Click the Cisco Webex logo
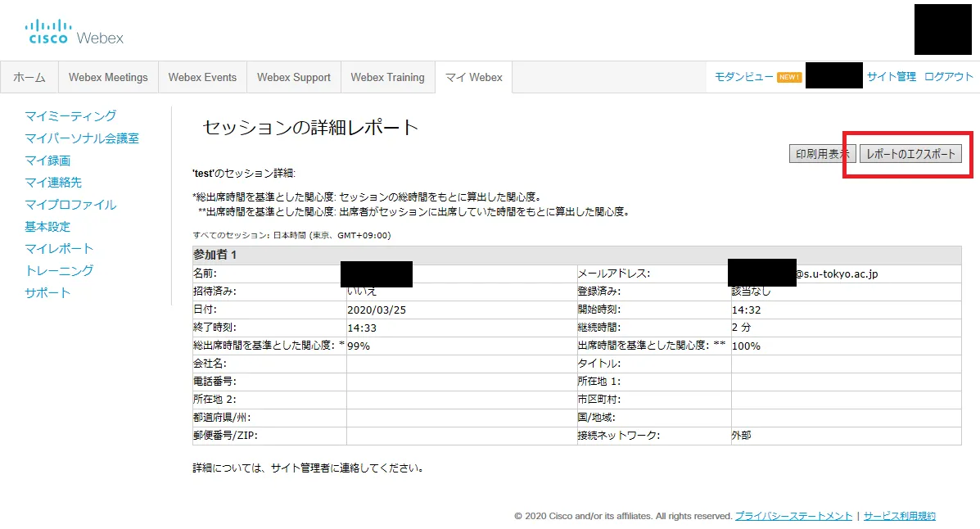This screenshot has width=980, height=529. coord(75,32)
